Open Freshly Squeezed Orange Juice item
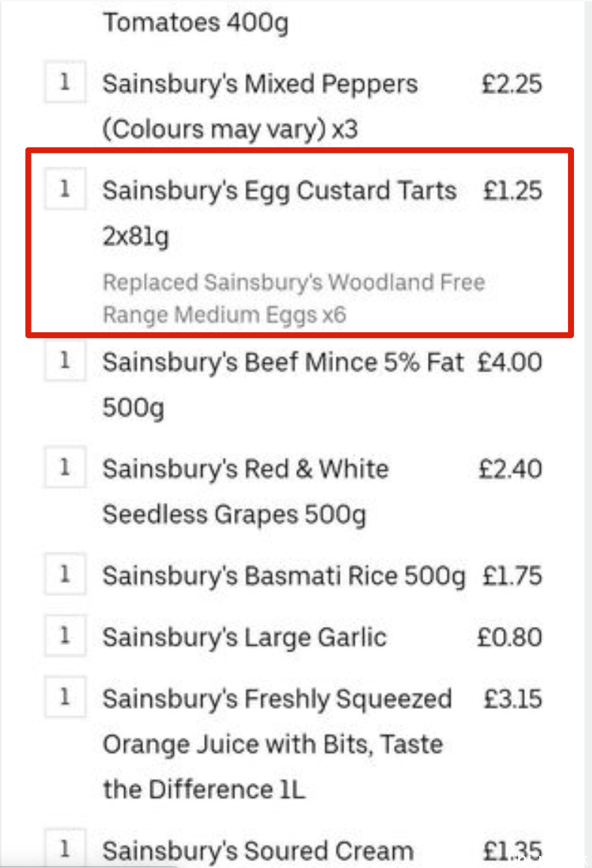 pos(277,744)
